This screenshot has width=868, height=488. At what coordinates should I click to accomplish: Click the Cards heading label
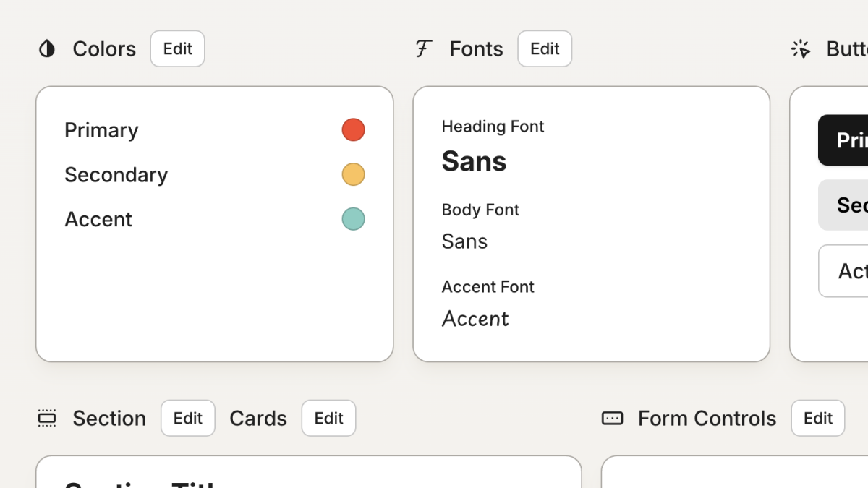point(258,418)
